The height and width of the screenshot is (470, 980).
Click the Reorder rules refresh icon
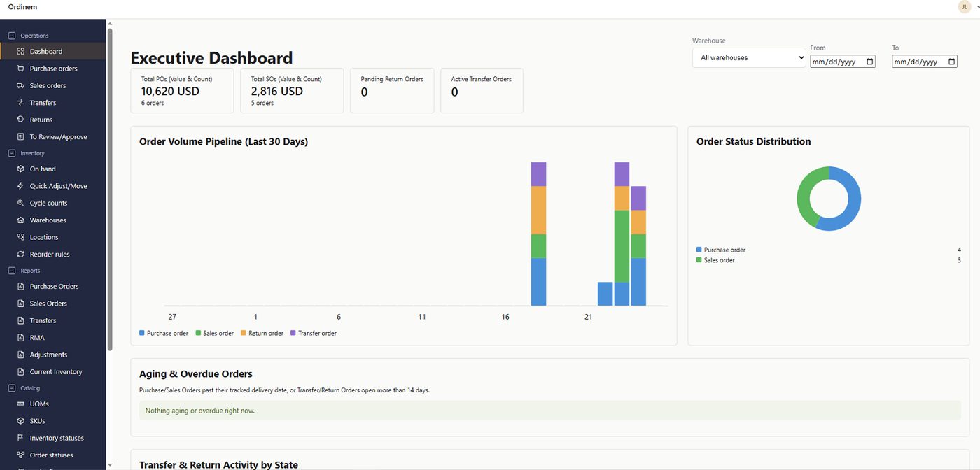point(21,255)
